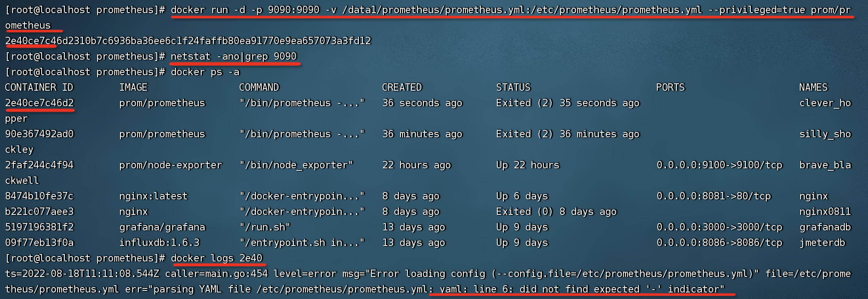
Task: Click "Exited (0) 8 days ago" status
Action: pyautogui.click(x=556, y=212)
